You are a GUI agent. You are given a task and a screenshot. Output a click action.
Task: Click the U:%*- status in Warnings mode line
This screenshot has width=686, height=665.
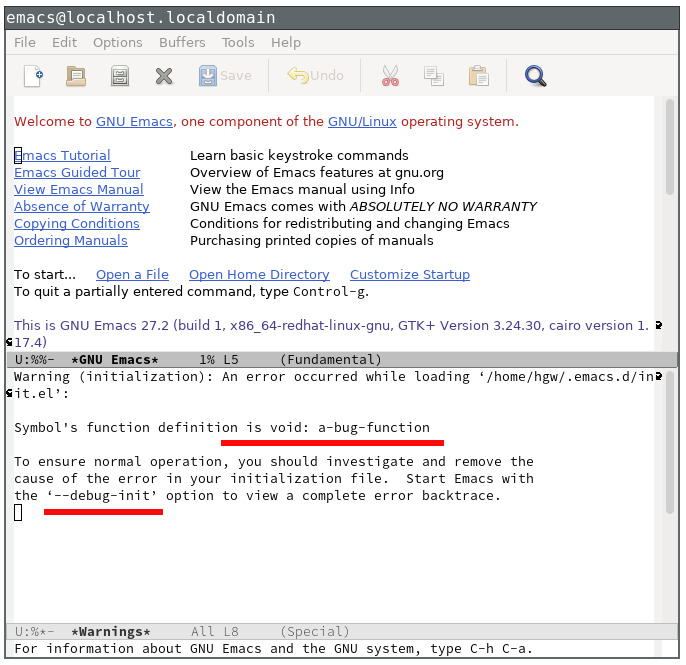tap(35, 632)
